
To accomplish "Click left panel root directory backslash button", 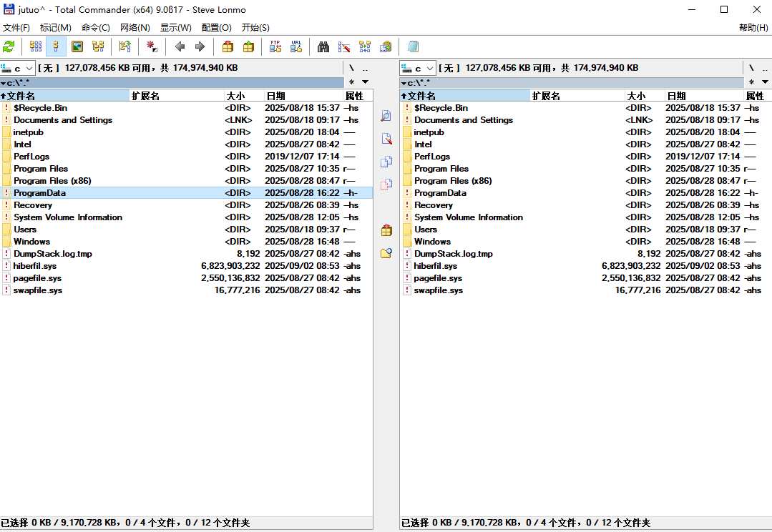I will pyautogui.click(x=351, y=68).
